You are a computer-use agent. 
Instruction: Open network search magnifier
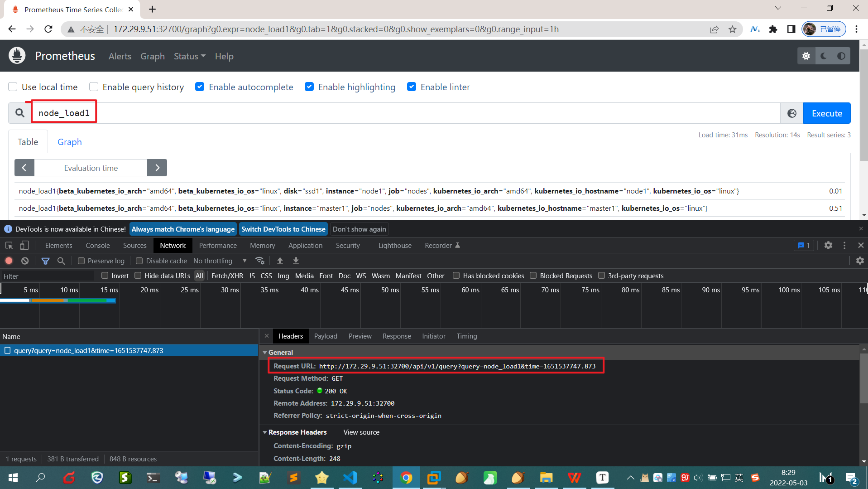pyautogui.click(x=61, y=261)
